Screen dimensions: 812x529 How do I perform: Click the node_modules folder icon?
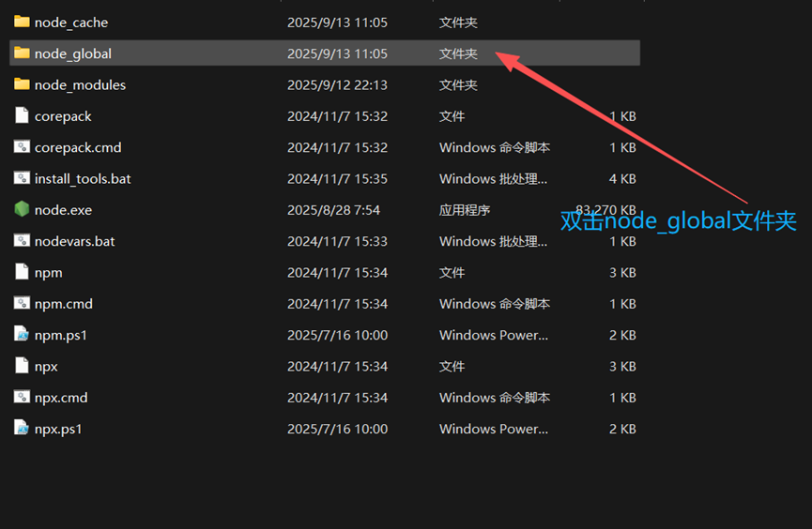point(22,83)
